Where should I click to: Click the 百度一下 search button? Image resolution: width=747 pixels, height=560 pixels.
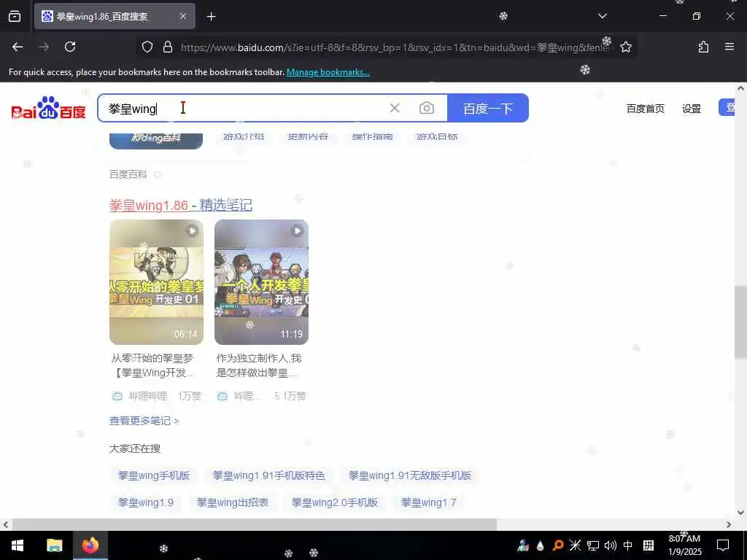(488, 108)
